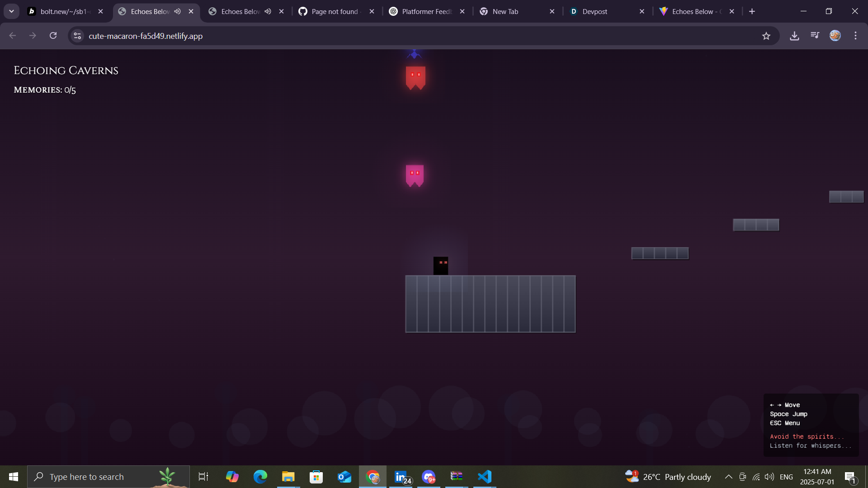Image resolution: width=868 pixels, height=488 pixels.
Task: Expand the tab search dropdown arrow
Action: coord(11,11)
